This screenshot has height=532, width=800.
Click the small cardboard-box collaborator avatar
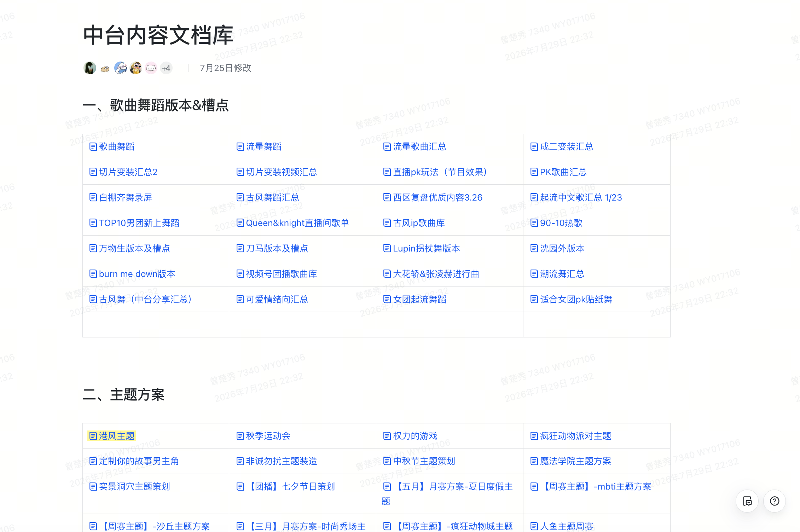[x=105, y=69]
